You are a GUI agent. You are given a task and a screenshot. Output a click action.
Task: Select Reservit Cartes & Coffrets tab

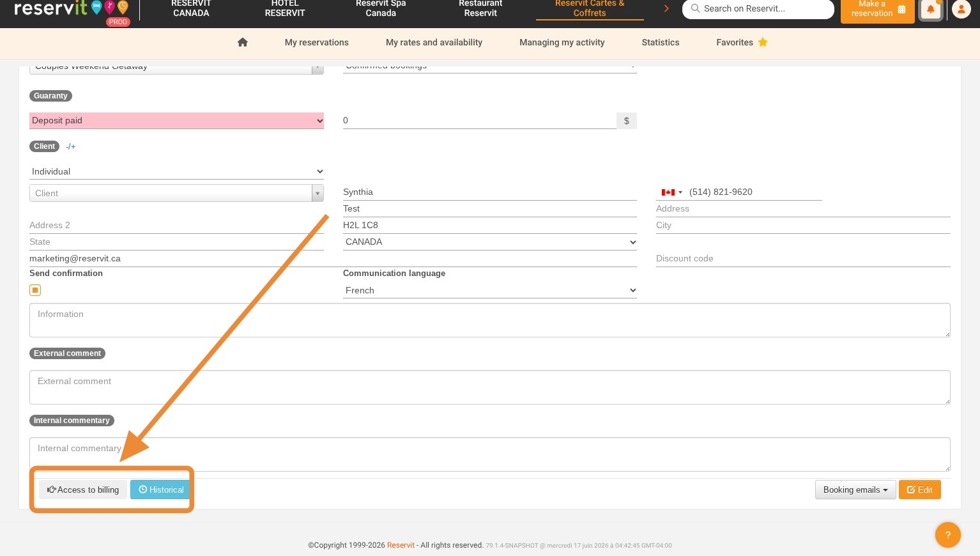(x=590, y=8)
